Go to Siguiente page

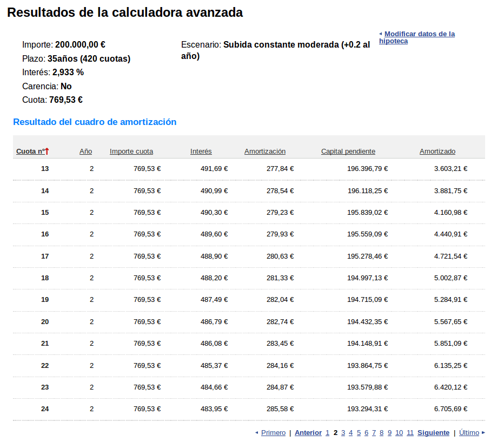coord(433,432)
